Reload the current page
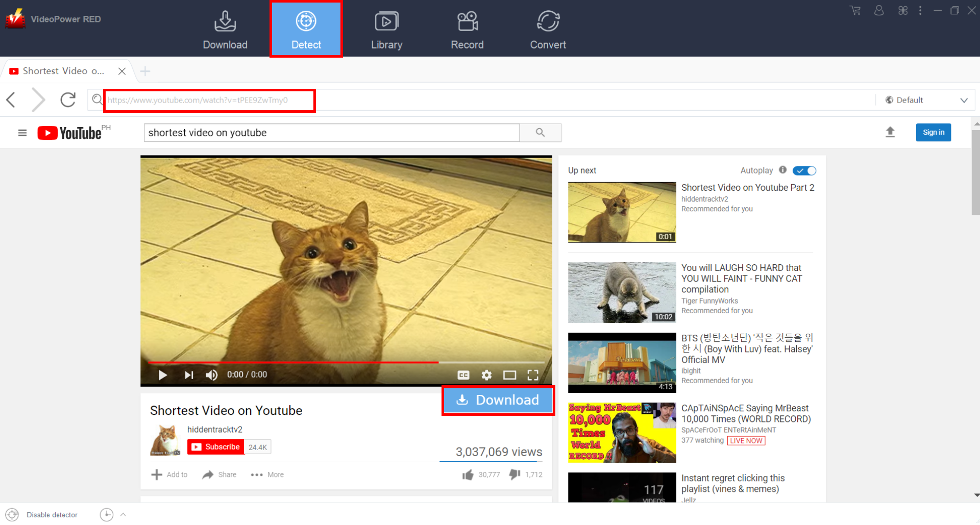This screenshot has height=525, width=980. pos(68,99)
